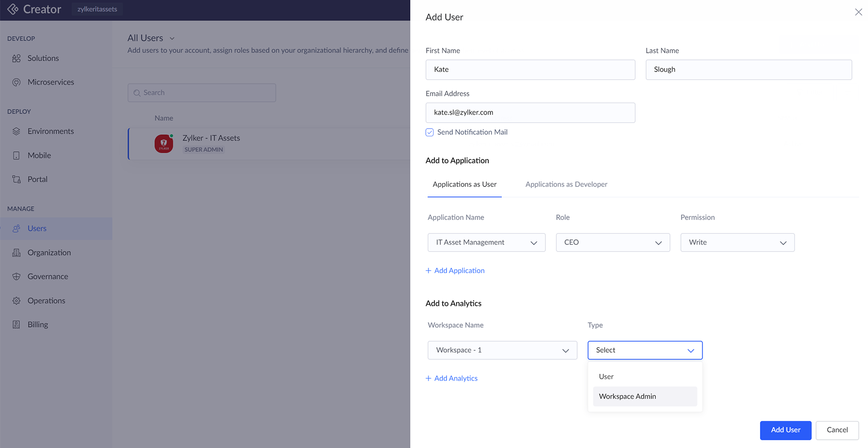Collapse the Type Select dropdown
The height and width of the screenshot is (448, 868).
click(645, 350)
